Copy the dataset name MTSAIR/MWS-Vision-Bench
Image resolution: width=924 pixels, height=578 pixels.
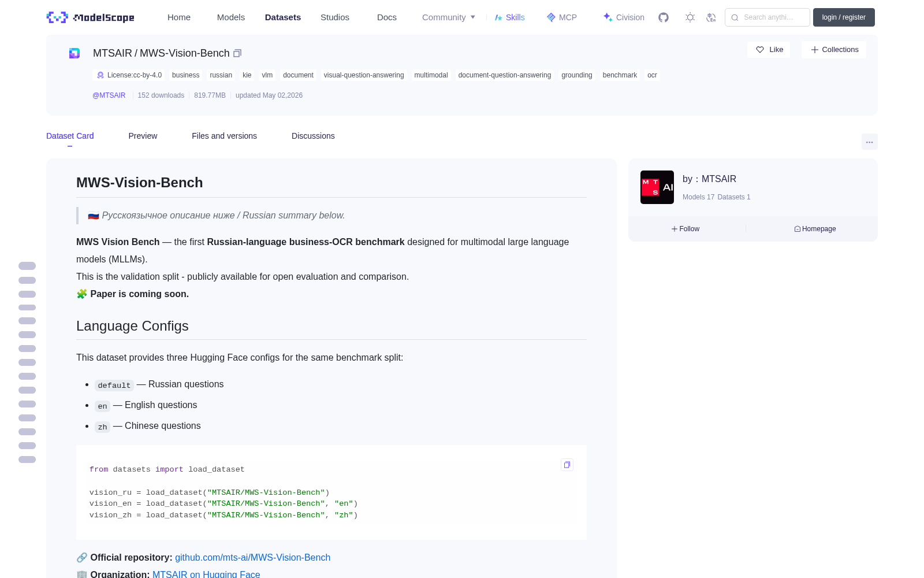(237, 53)
